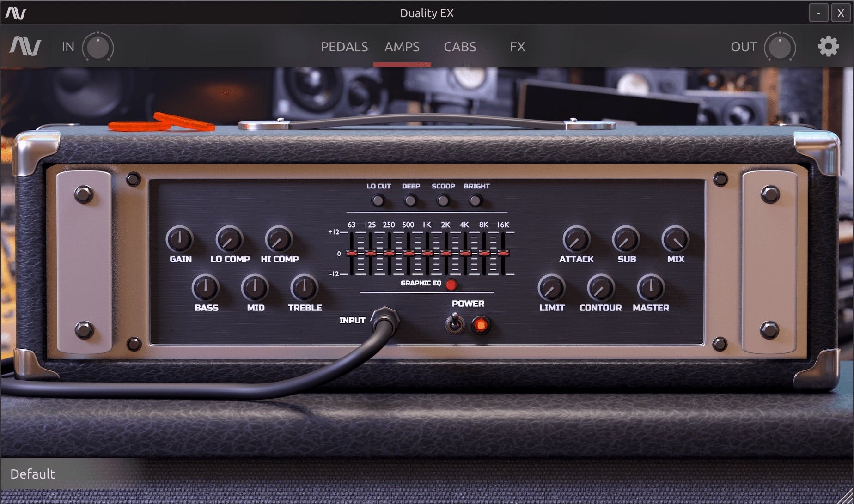
Task: Open the PEDALS section
Action: click(344, 47)
